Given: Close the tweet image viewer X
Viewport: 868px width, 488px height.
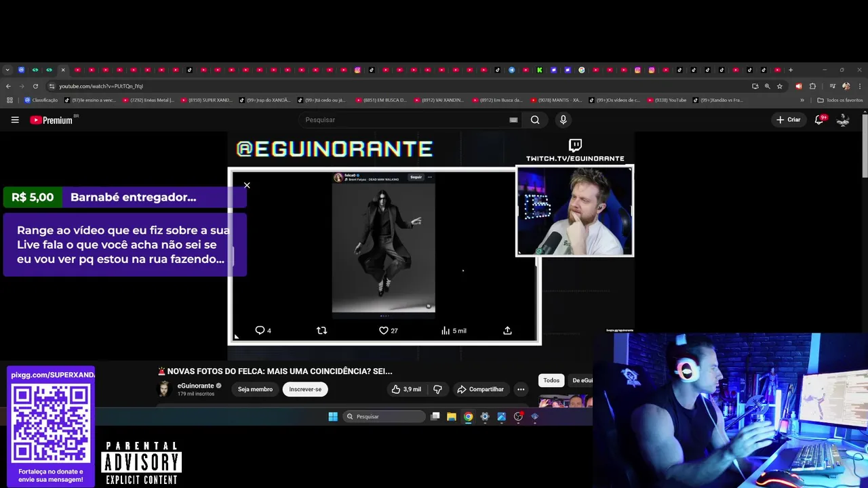Looking at the screenshot, I should click(x=247, y=185).
